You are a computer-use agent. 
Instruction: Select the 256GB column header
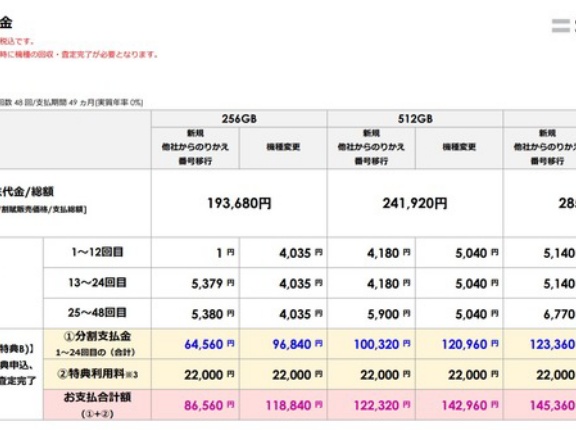tap(239, 119)
